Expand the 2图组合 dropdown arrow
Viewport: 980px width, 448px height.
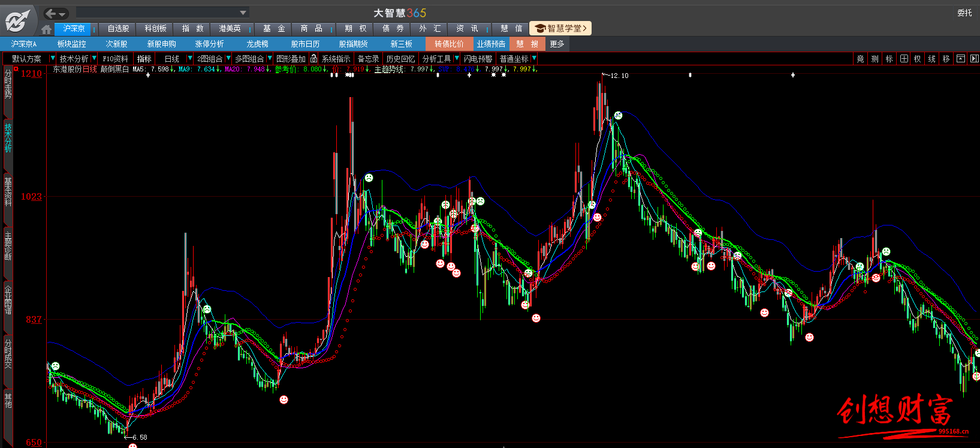(228, 58)
